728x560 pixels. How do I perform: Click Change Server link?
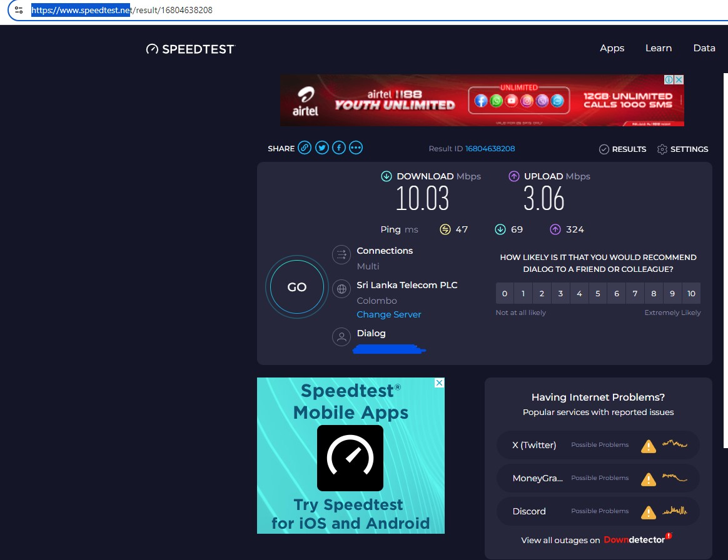[388, 314]
